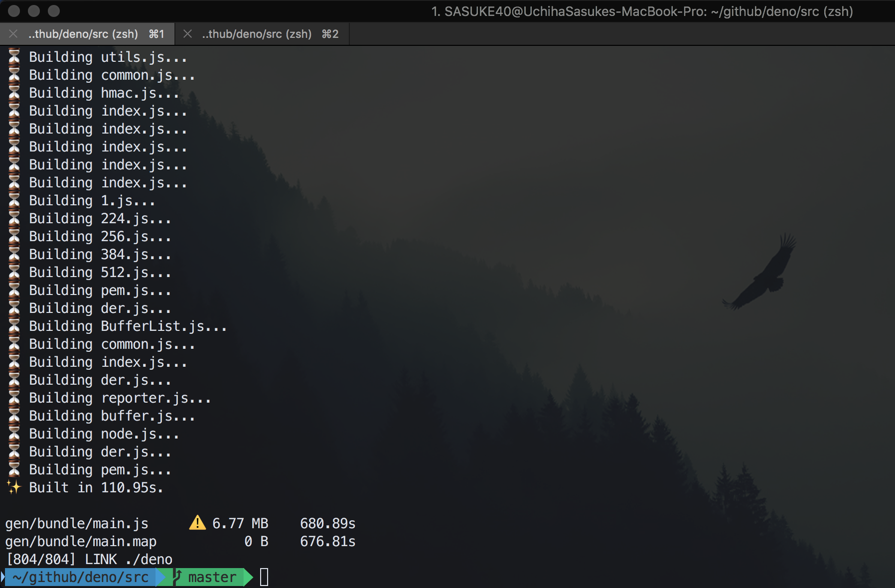
Task: Click the 'Building 256.js...' line
Action: coord(100,237)
